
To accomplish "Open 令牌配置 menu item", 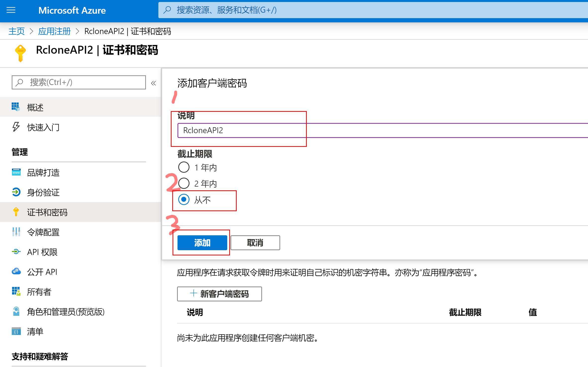I will (81, 232).
